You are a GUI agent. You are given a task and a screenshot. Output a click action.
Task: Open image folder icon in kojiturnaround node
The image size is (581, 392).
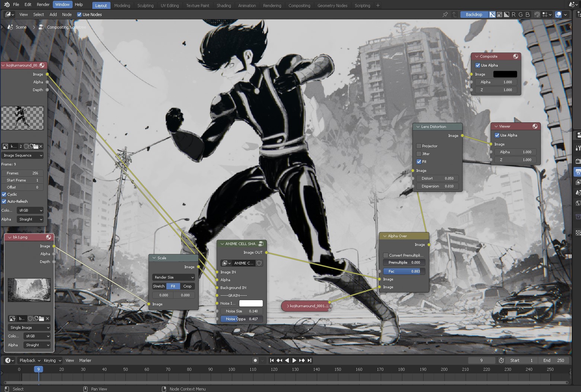pos(36,146)
